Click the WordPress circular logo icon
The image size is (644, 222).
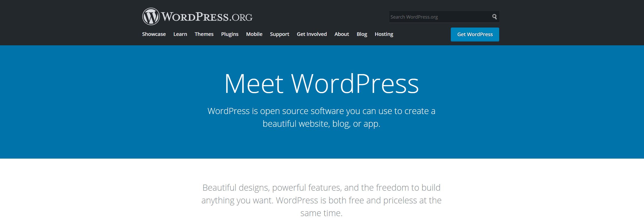151,17
